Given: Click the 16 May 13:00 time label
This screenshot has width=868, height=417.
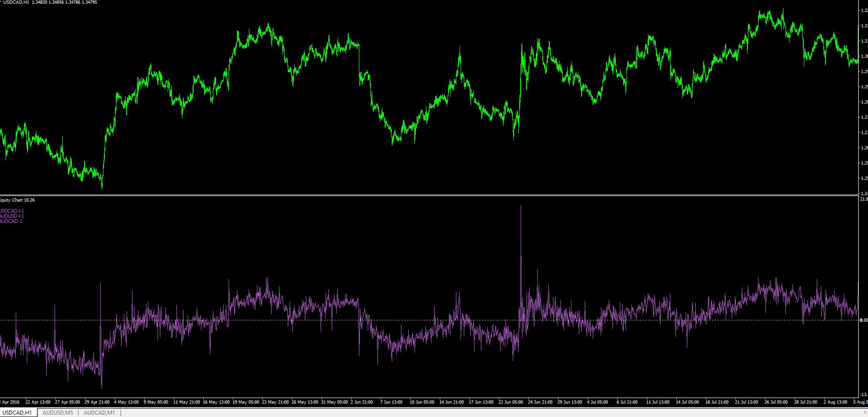Looking at the screenshot, I should (216, 402).
